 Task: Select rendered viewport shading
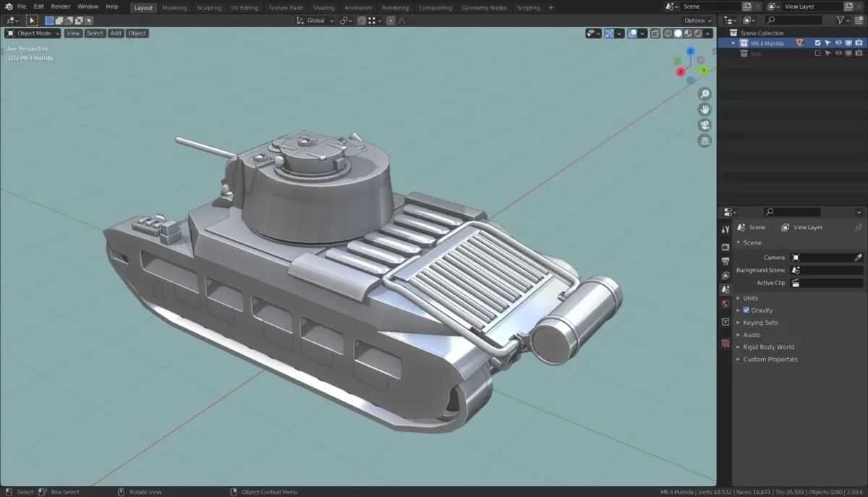point(697,33)
